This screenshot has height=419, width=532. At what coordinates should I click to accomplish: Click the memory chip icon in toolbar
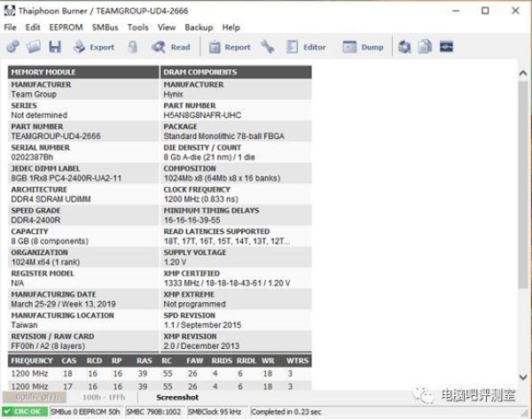[446, 47]
